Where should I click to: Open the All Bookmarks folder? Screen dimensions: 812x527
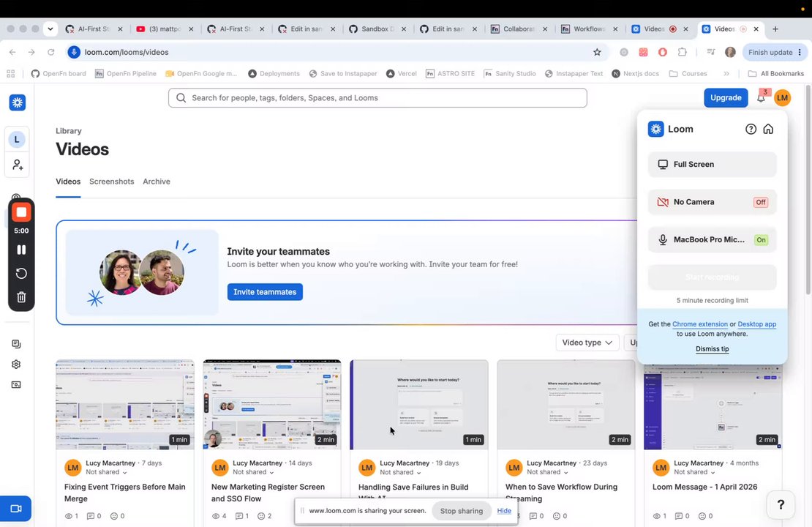click(775, 74)
